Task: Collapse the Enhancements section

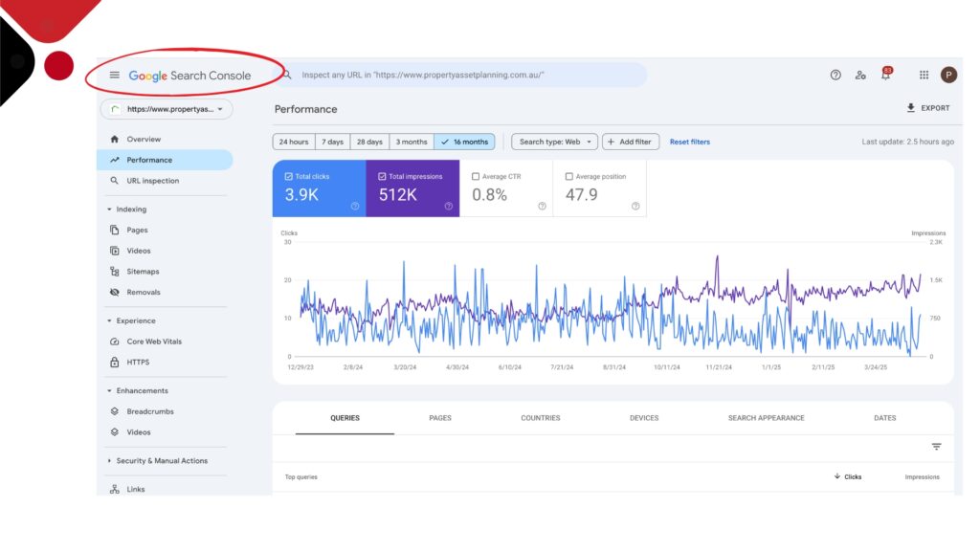Action: tap(109, 391)
